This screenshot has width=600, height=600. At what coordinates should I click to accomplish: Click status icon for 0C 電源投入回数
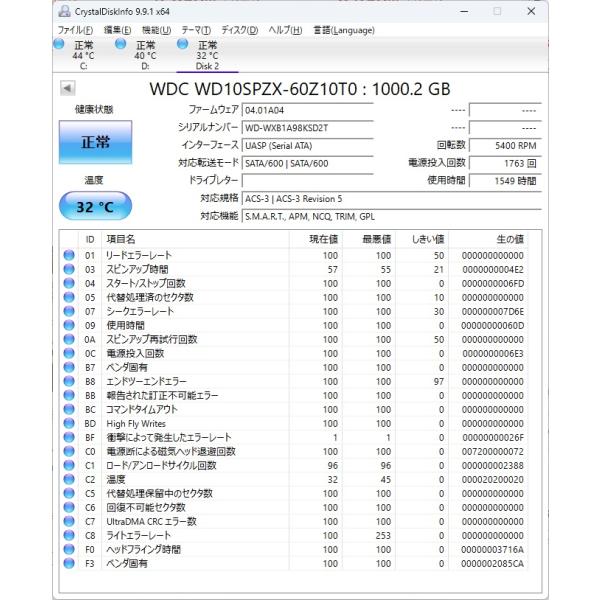tap(69, 353)
